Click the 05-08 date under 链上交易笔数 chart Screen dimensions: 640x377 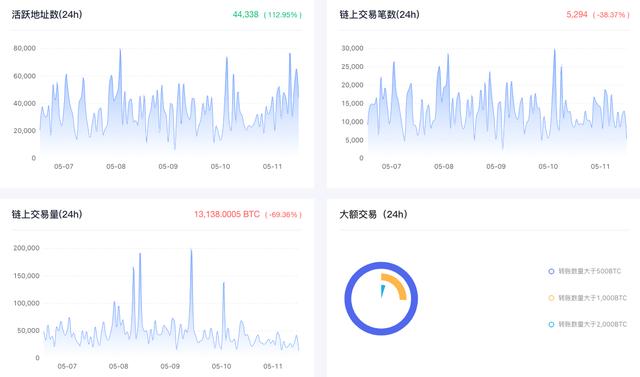click(x=444, y=166)
